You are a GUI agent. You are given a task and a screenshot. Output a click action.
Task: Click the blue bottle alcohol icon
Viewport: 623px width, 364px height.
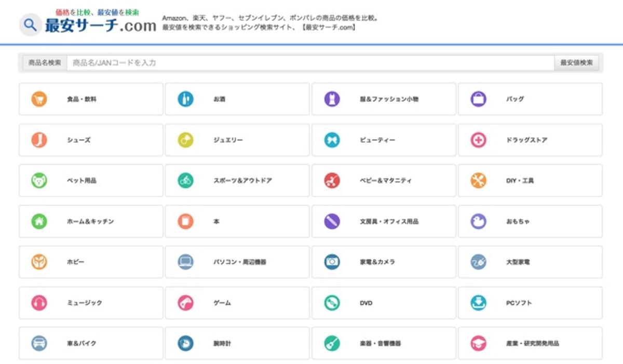point(185,99)
